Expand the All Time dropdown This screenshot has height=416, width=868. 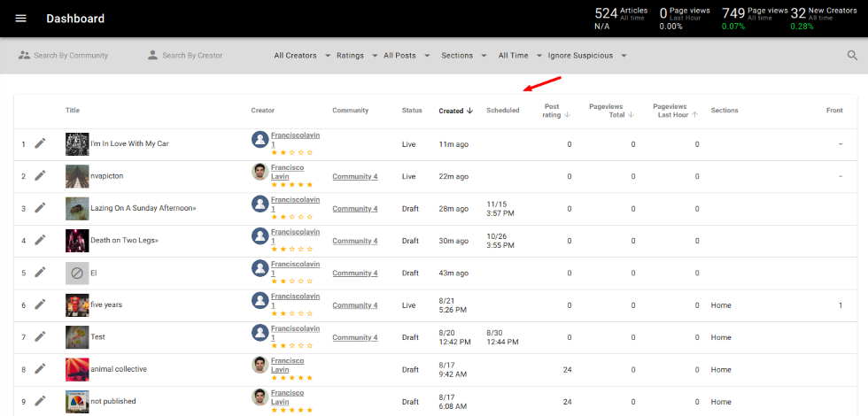518,56
